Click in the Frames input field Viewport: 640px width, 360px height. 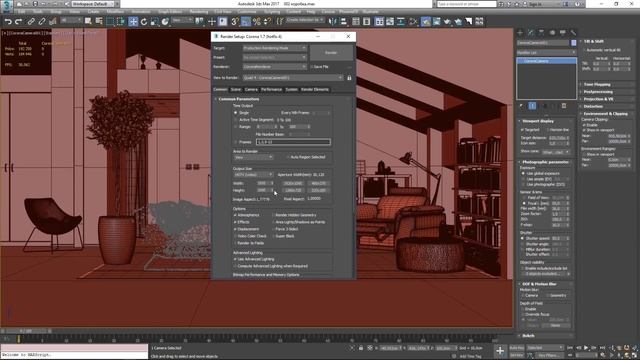tap(293, 142)
